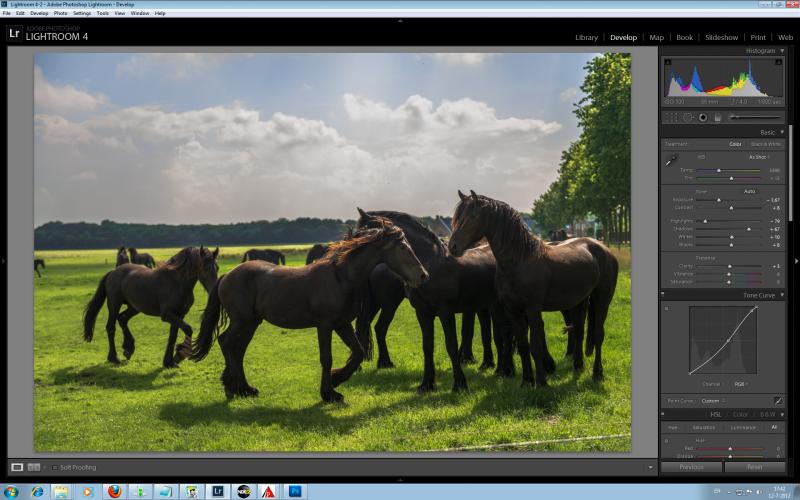This screenshot has width=800, height=500.
Task: Open the toolbar content dropdown arrow
Action: pos(650,467)
